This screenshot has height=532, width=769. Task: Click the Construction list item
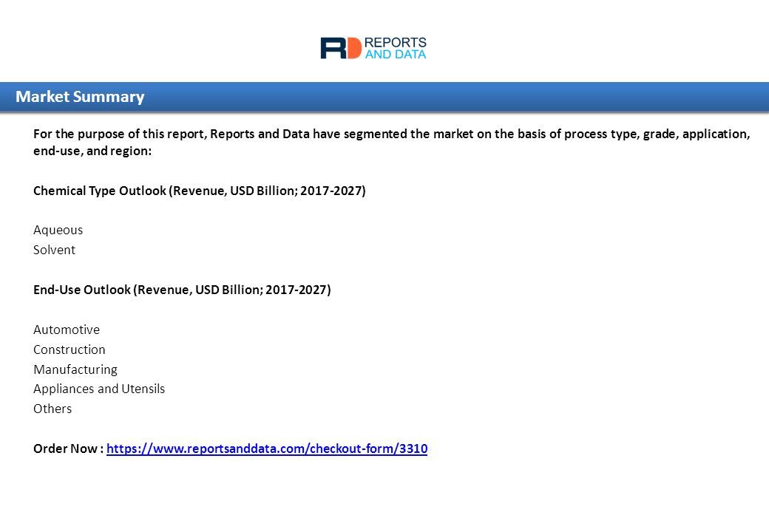click(x=70, y=349)
